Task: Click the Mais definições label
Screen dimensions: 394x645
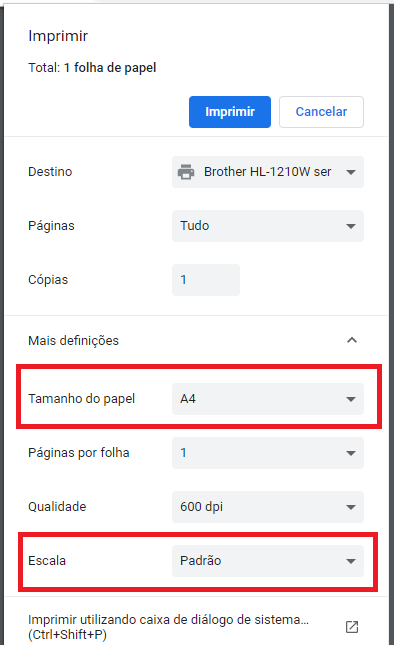Action: (x=73, y=341)
